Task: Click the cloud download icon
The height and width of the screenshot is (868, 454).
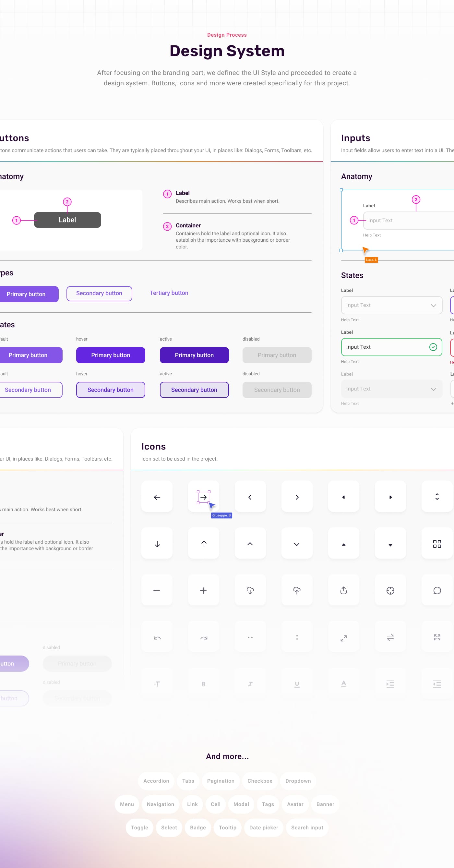Action: (x=250, y=590)
